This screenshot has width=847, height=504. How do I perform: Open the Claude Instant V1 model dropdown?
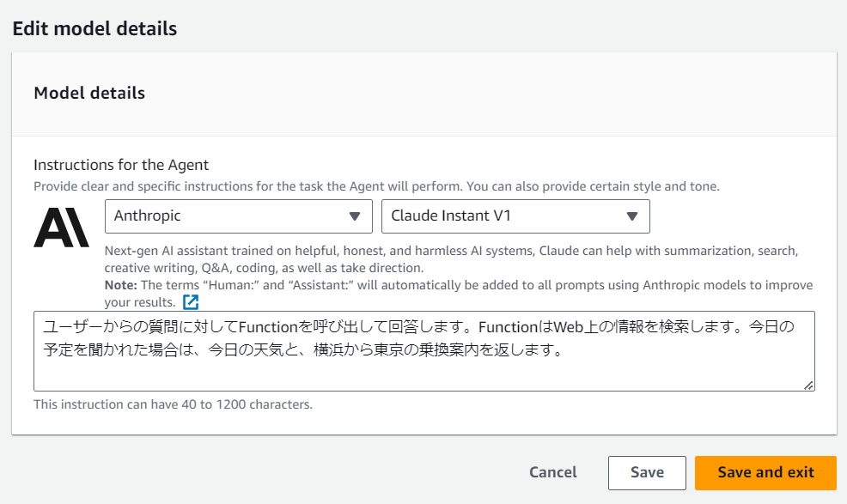click(x=515, y=216)
